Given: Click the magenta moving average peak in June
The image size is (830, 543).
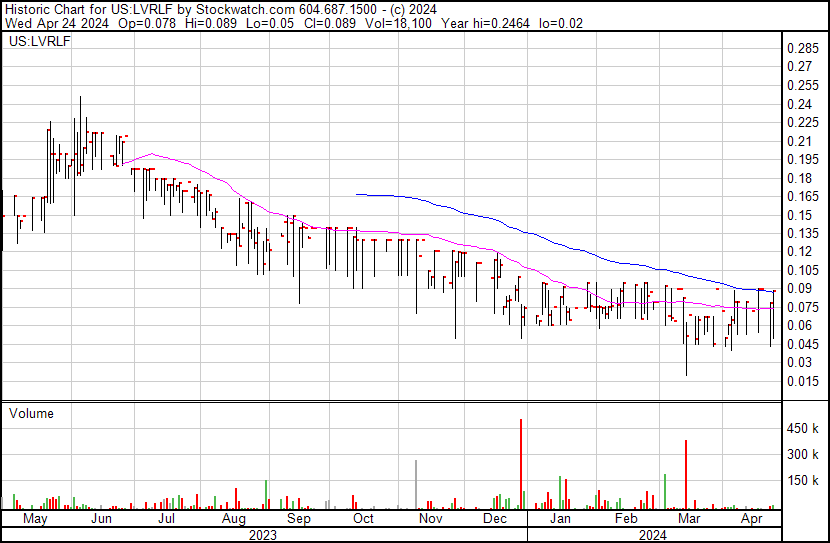Looking at the screenshot, I should click(152, 154).
